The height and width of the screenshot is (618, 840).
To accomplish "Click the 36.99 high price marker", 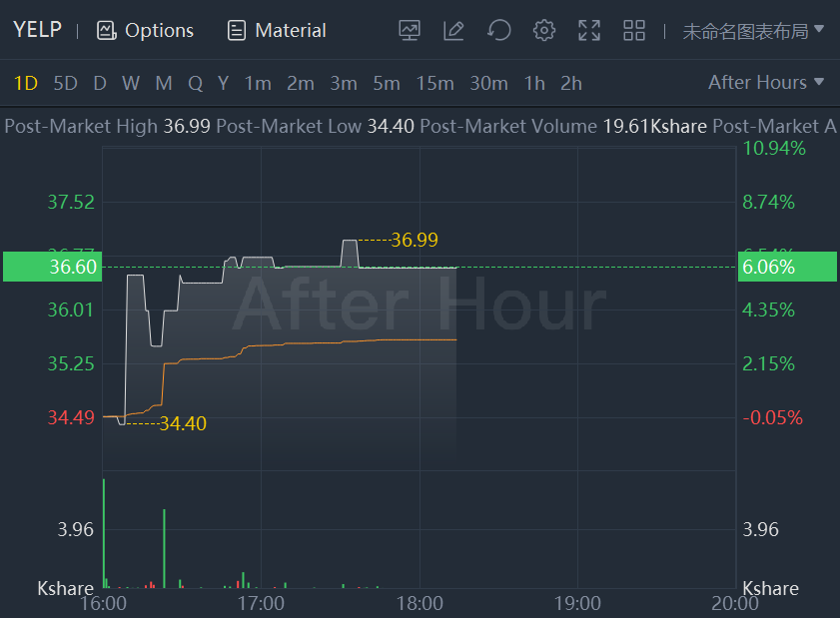I will (415, 240).
